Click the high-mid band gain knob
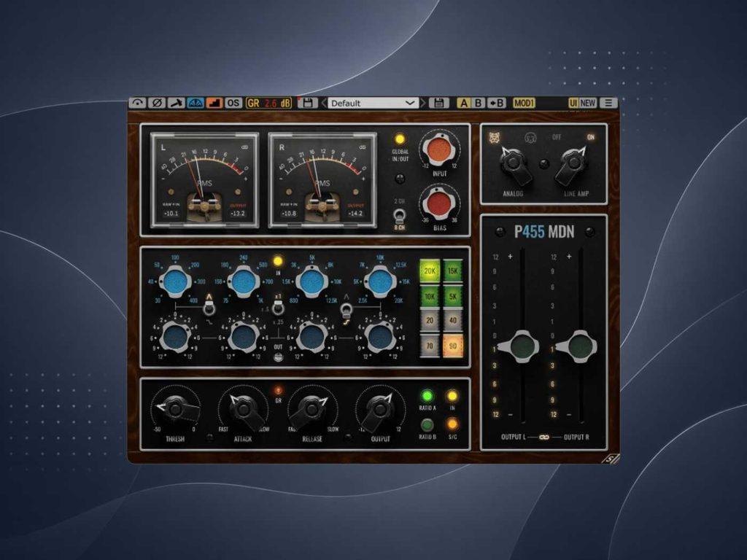Image resolution: width=747 pixels, height=560 pixels. coord(312,336)
